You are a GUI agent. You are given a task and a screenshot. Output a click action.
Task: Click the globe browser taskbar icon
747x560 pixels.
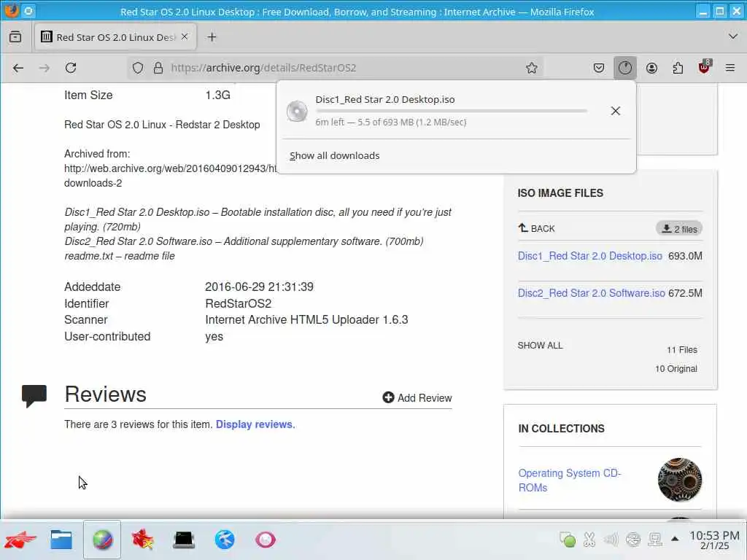pyautogui.click(x=102, y=540)
